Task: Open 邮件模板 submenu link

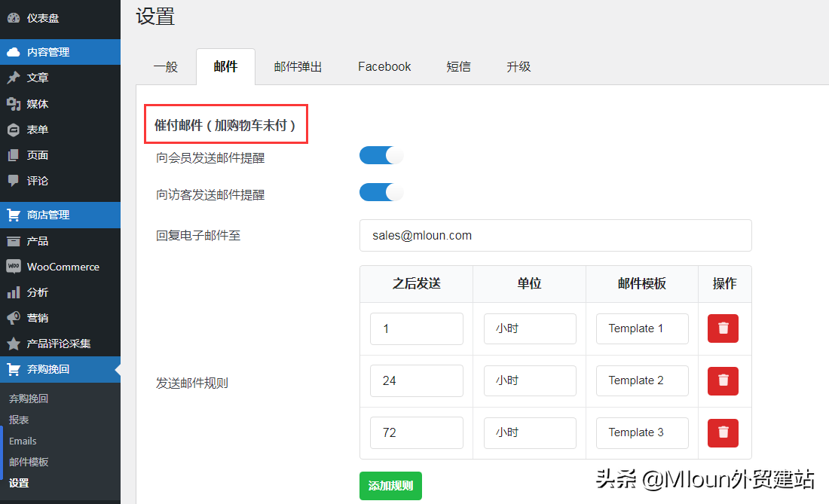Action: click(29, 462)
